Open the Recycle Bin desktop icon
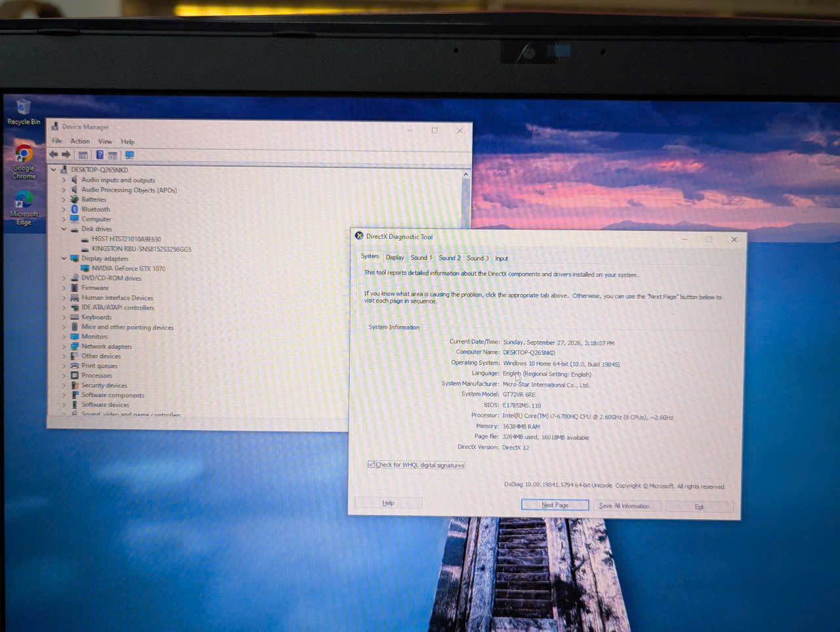The height and width of the screenshot is (632, 840). [x=24, y=112]
